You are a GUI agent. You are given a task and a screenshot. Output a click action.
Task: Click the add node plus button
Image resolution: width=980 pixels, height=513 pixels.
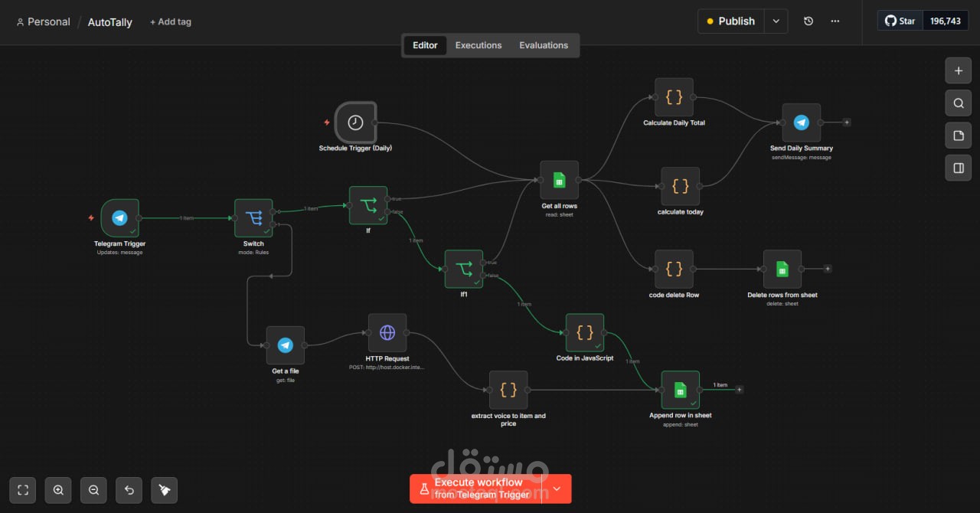coord(959,70)
